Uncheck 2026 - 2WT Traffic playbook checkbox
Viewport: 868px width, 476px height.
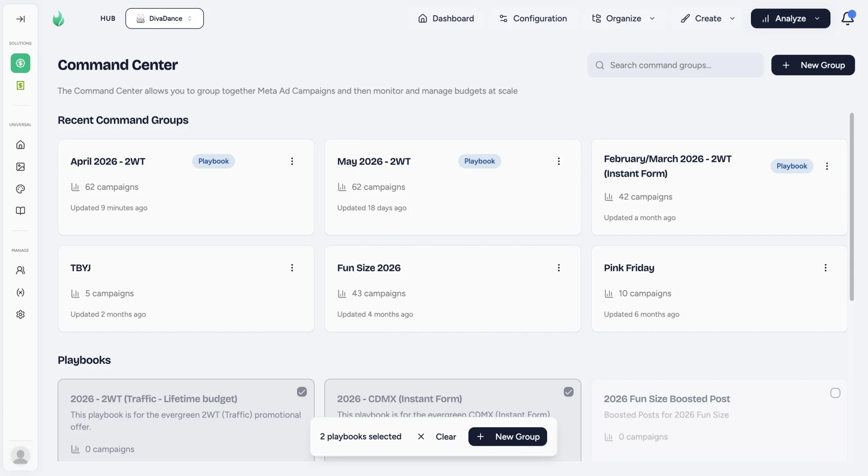pos(302,392)
